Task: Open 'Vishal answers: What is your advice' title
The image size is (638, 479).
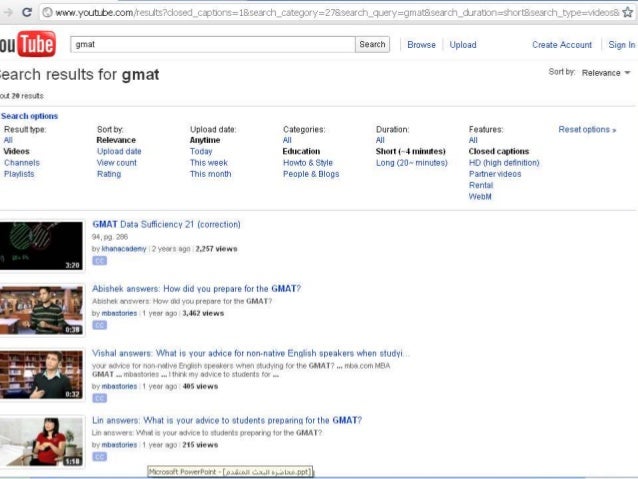Action: (x=250, y=353)
